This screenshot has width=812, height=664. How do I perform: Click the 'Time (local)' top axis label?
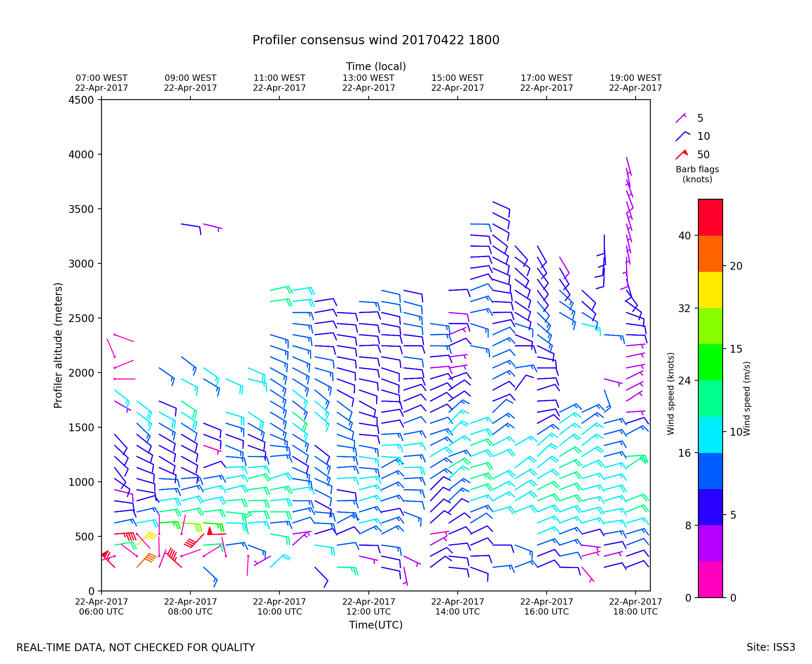coord(376,66)
